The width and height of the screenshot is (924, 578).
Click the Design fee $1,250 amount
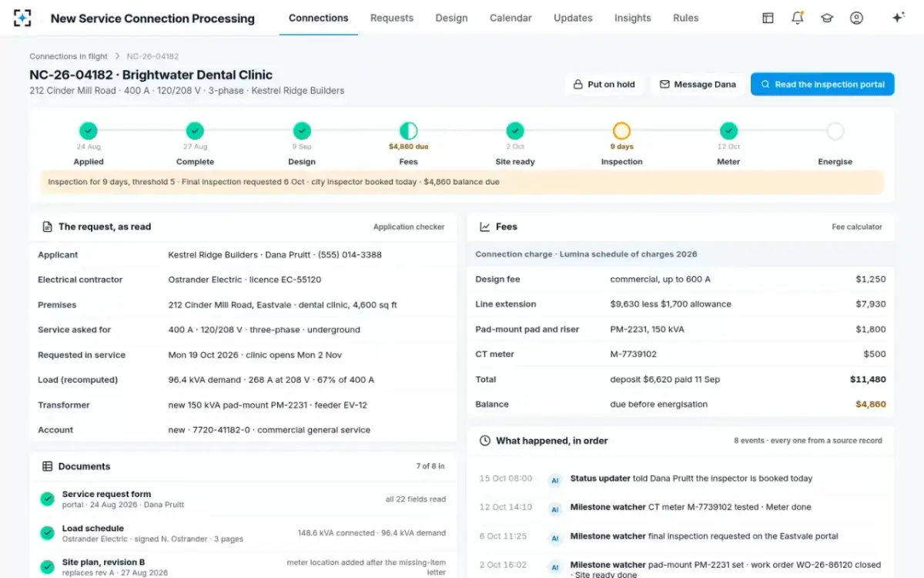pyautogui.click(x=871, y=280)
